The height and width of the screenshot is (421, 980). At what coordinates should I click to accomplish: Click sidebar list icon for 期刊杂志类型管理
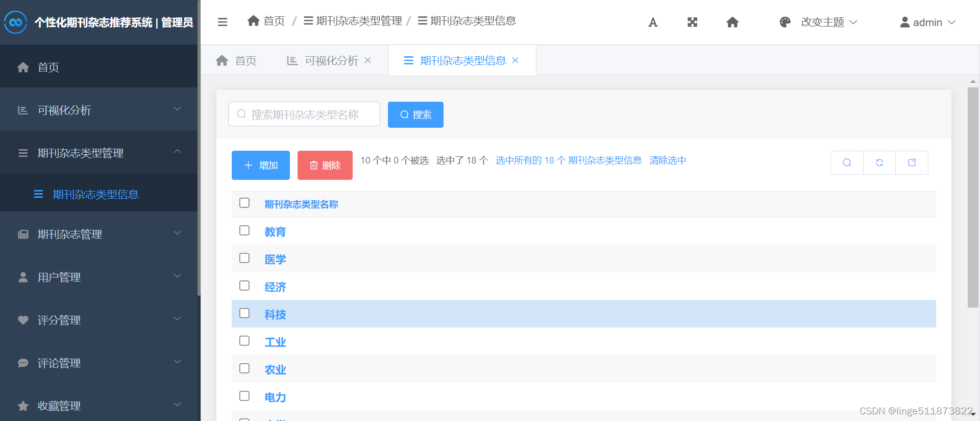tap(23, 153)
